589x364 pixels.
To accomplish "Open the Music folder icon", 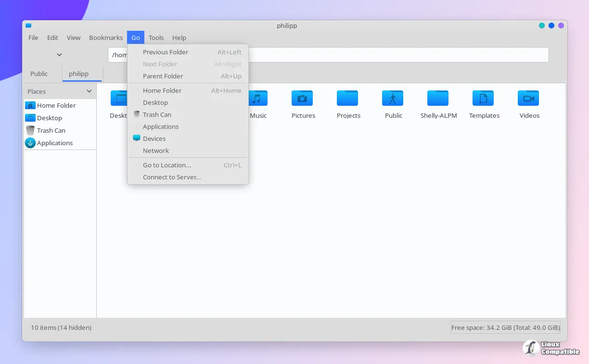I will click(x=257, y=98).
